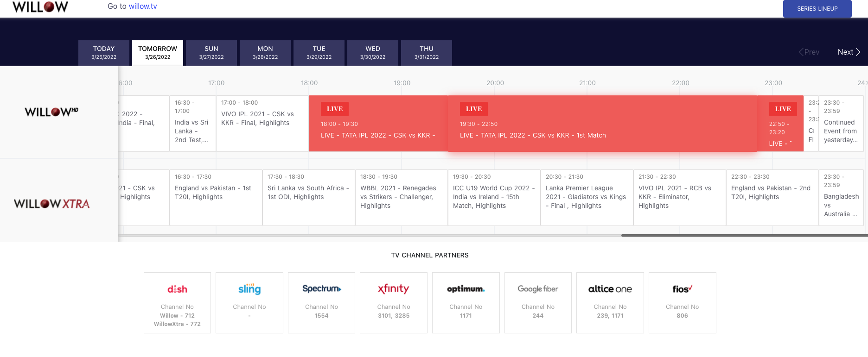
Task: Click the 2022 India Final program on Willow HD
Action: pyautogui.click(x=144, y=124)
